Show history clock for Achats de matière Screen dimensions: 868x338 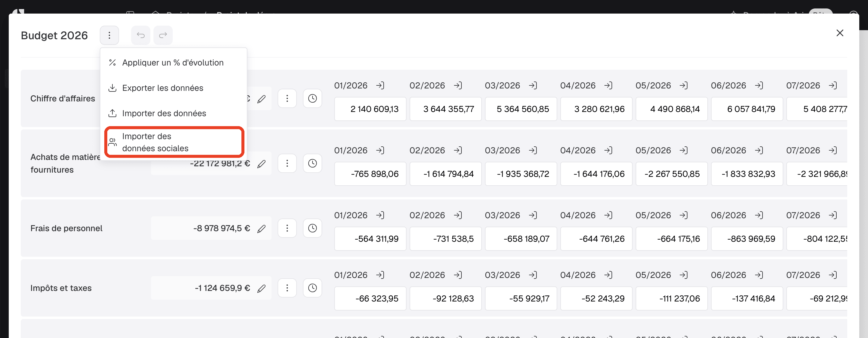[x=312, y=163]
